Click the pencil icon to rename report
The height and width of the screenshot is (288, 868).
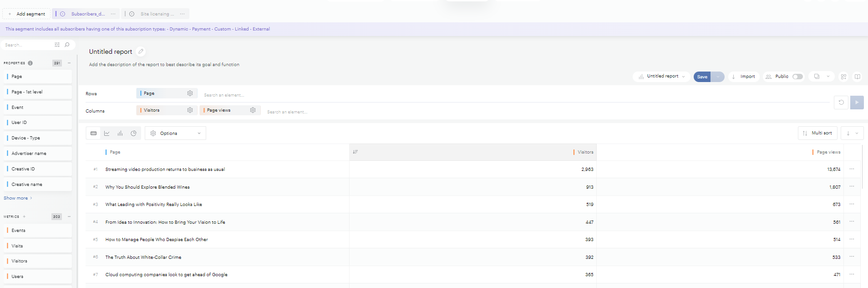point(141,51)
